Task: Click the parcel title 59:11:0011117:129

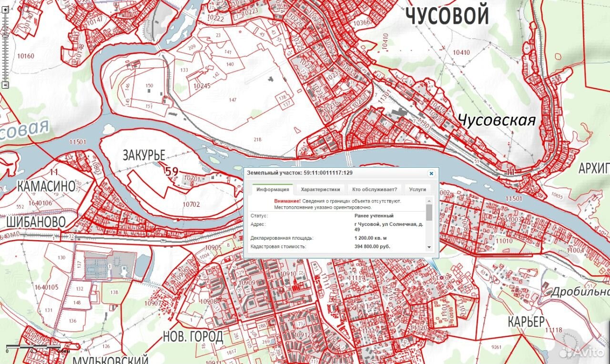Action: [328, 172]
